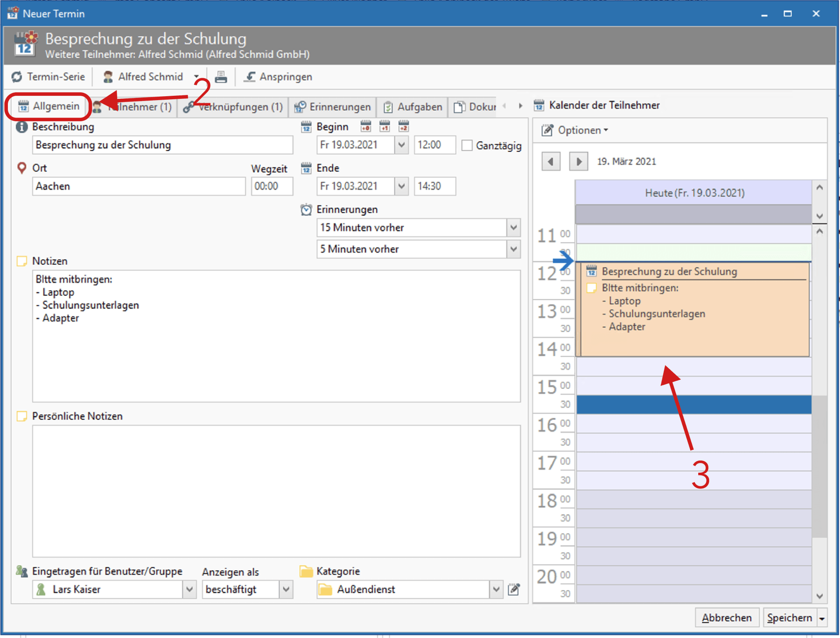Click the Anspringen toolbar button
This screenshot has height=638, width=840.
tap(278, 77)
